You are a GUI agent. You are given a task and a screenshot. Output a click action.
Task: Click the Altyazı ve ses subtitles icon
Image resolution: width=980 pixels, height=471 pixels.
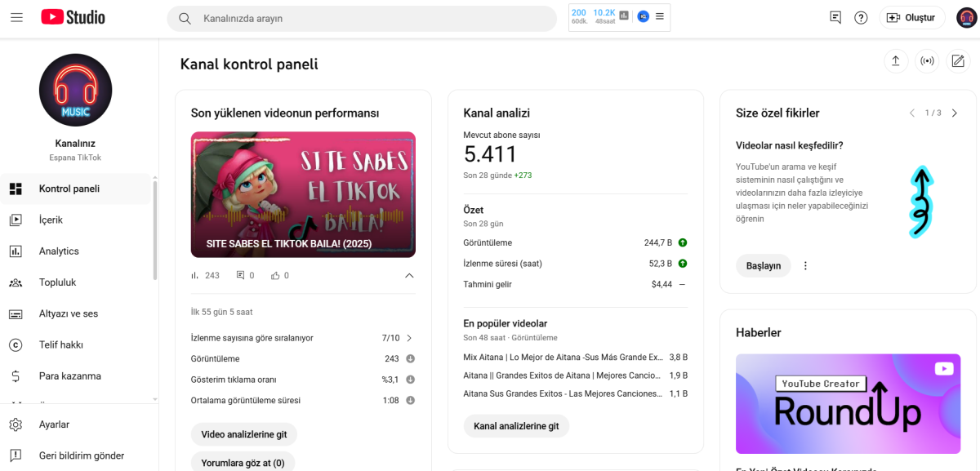click(16, 313)
